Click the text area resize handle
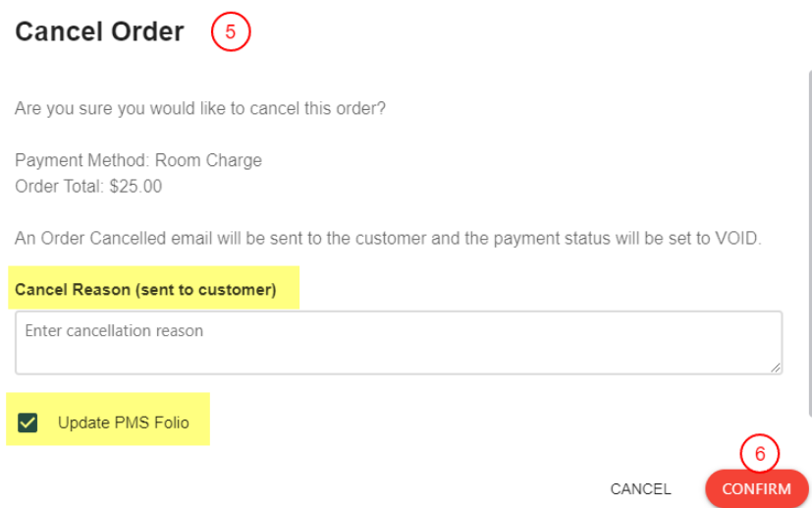 [776, 367]
